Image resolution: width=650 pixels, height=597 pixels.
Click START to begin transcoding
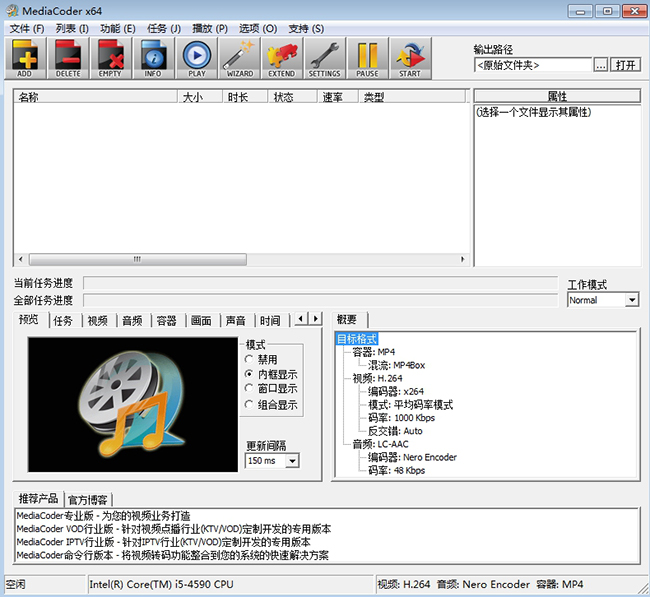[x=410, y=58]
